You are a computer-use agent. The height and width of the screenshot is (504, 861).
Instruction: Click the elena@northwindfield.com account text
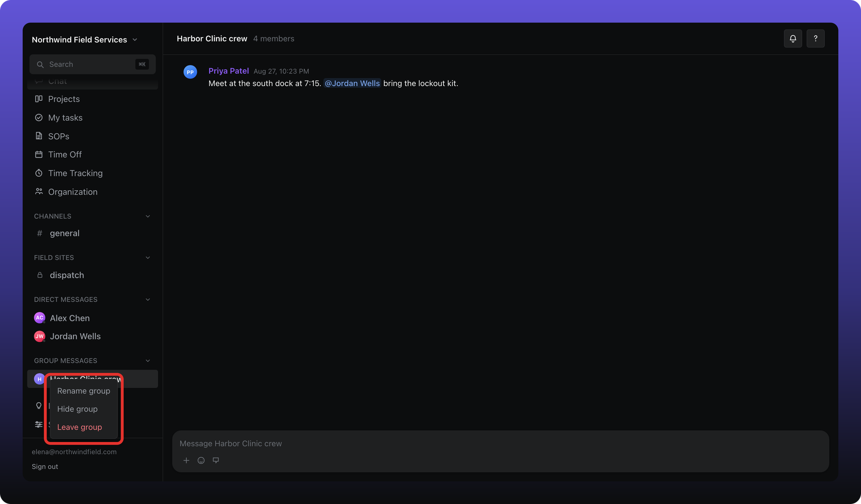click(74, 452)
